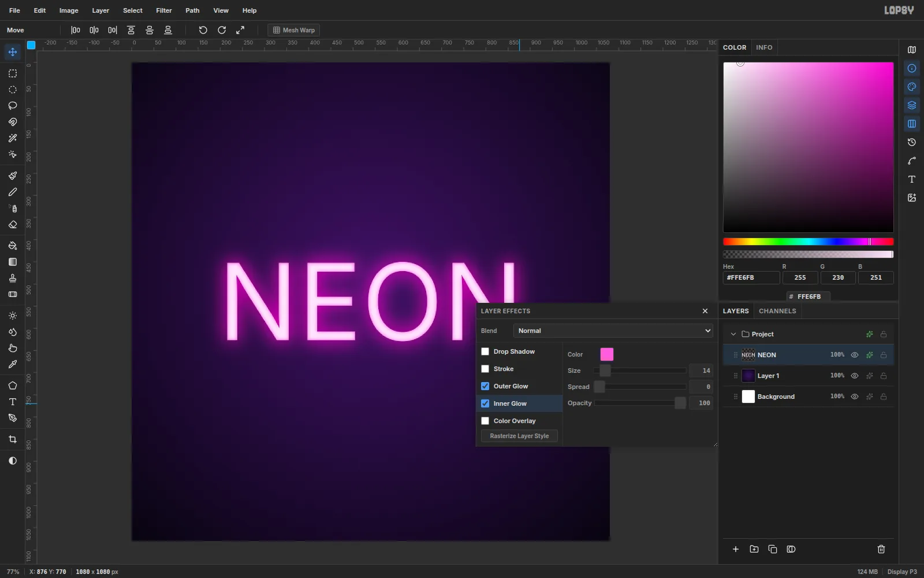Select the Layer 1 thumbnail
Viewport: 924px width, 578px height.
pos(748,376)
